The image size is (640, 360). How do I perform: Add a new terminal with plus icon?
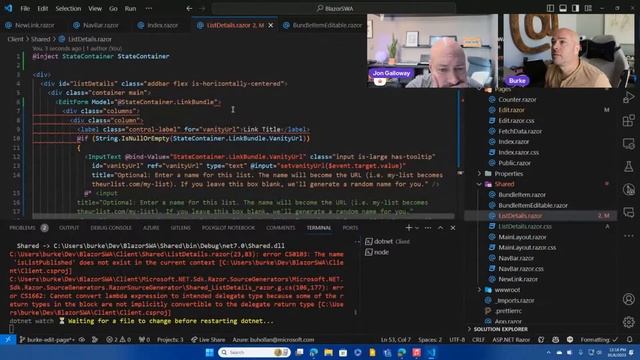pos(409,228)
